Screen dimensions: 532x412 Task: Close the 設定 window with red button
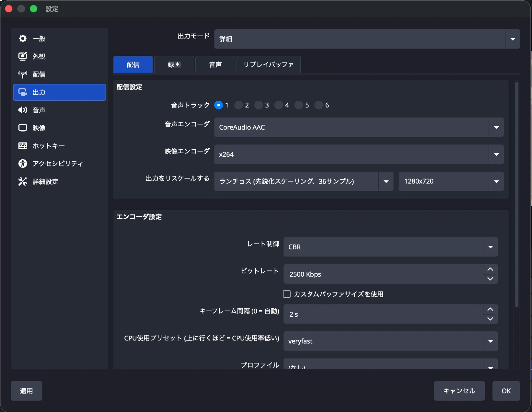(x=9, y=9)
